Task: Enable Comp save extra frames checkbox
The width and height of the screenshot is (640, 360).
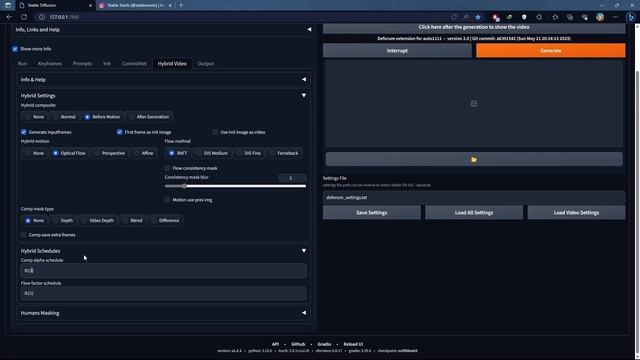Action: tap(24, 235)
